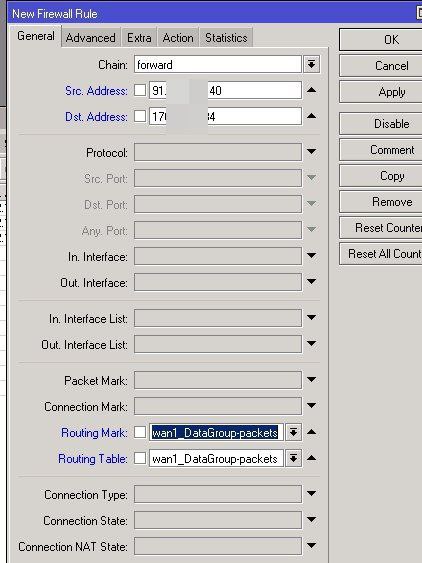Image resolution: width=422 pixels, height=563 pixels.
Task: Click the Routing Mark label
Action: tap(94, 433)
